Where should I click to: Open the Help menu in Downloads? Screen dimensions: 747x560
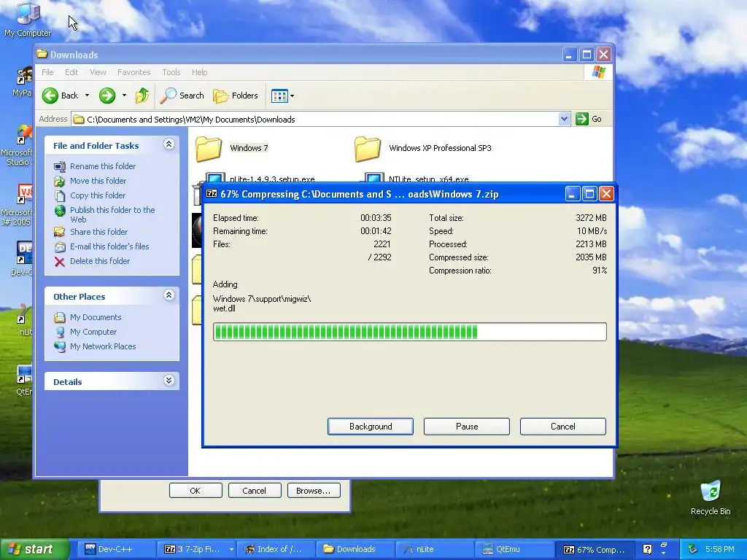click(200, 72)
